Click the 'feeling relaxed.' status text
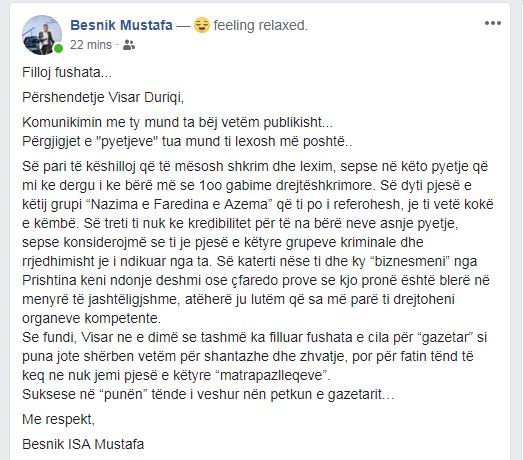523x460 pixels. click(x=260, y=25)
